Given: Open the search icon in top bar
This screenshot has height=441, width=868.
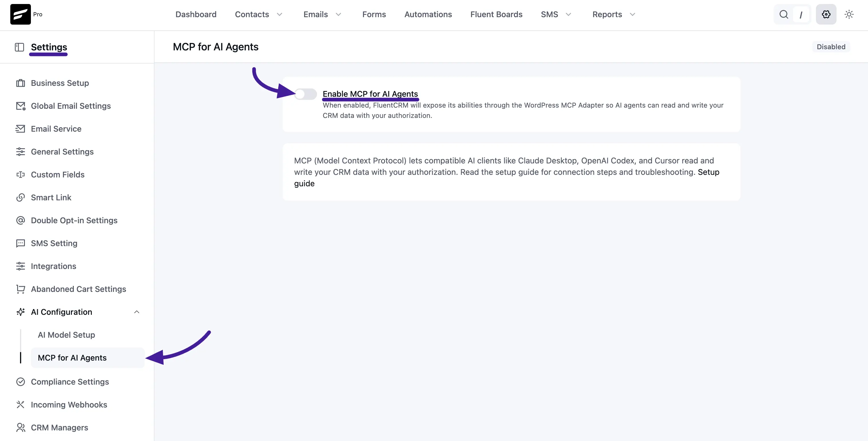Looking at the screenshot, I should (784, 14).
